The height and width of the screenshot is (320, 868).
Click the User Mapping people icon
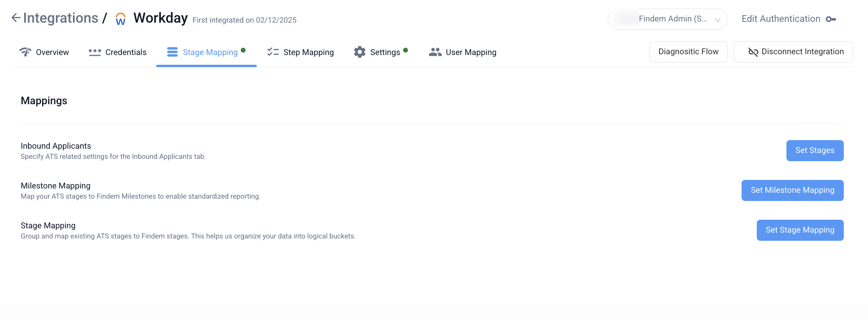click(435, 52)
